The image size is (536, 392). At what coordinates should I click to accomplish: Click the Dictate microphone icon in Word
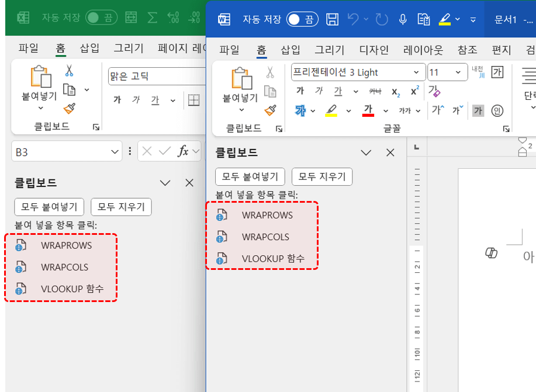coord(403,19)
